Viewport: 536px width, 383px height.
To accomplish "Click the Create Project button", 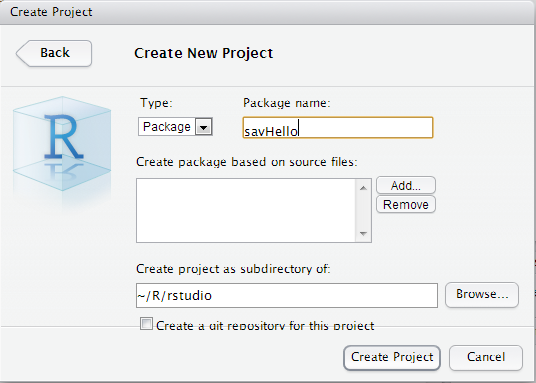I will 392,358.
